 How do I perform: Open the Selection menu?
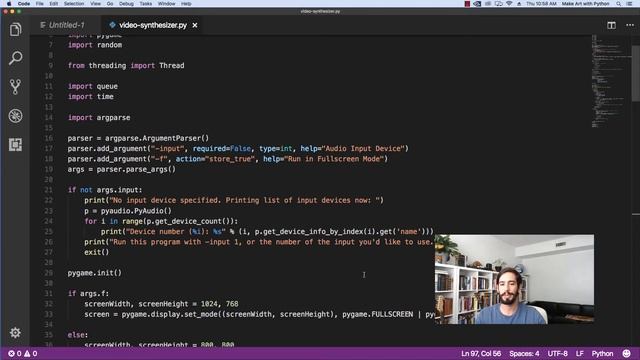click(x=74, y=4)
